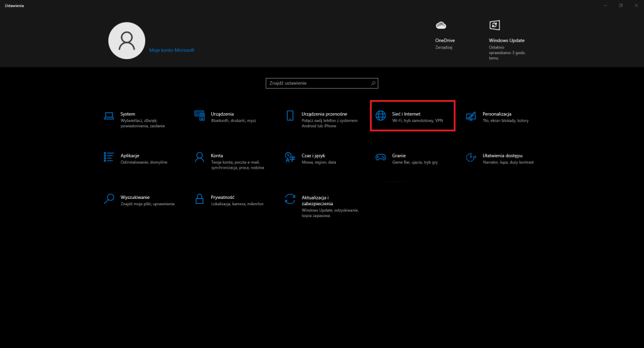Open Ułatwienia dostępu icon
The image size is (644, 348).
point(471,157)
